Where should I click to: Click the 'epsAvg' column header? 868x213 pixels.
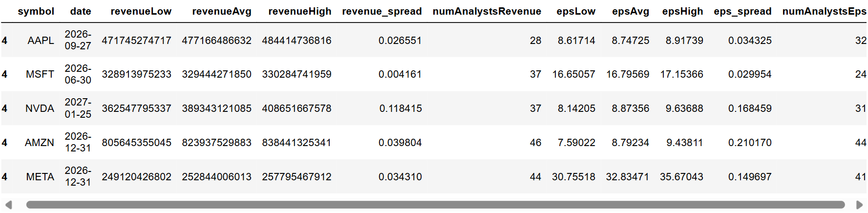(631, 11)
